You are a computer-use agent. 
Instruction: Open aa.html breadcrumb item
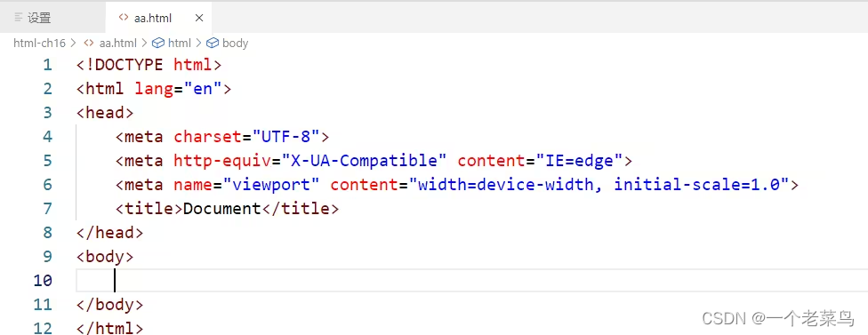[118, 44]
